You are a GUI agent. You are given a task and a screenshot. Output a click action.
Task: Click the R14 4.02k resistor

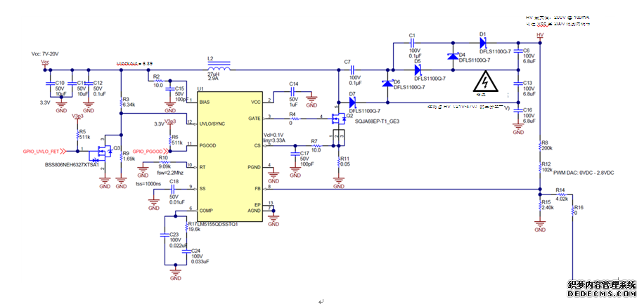[561, 194]
